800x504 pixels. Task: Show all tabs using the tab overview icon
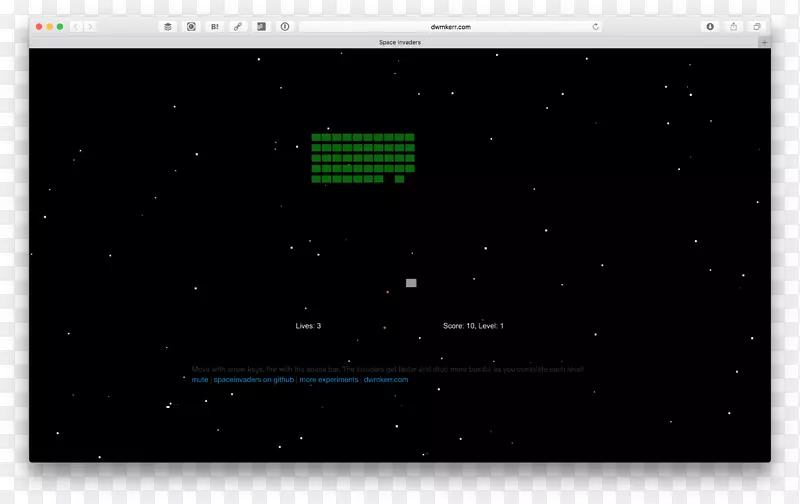[757, 27]
